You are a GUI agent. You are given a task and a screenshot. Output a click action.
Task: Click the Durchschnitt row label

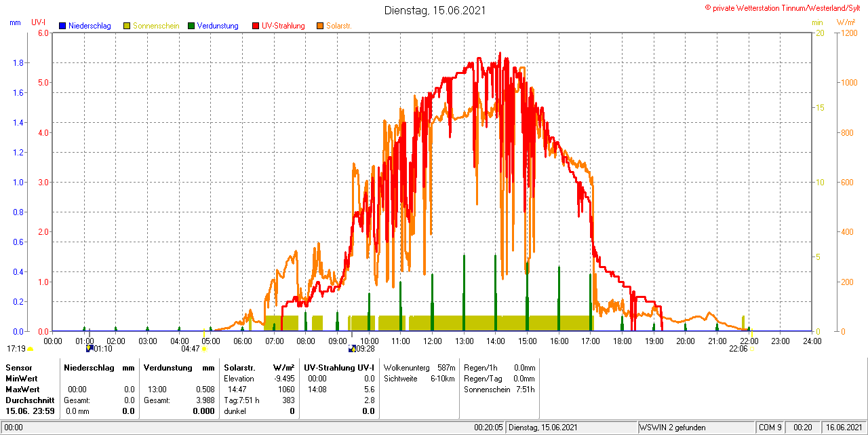point(30,400)
